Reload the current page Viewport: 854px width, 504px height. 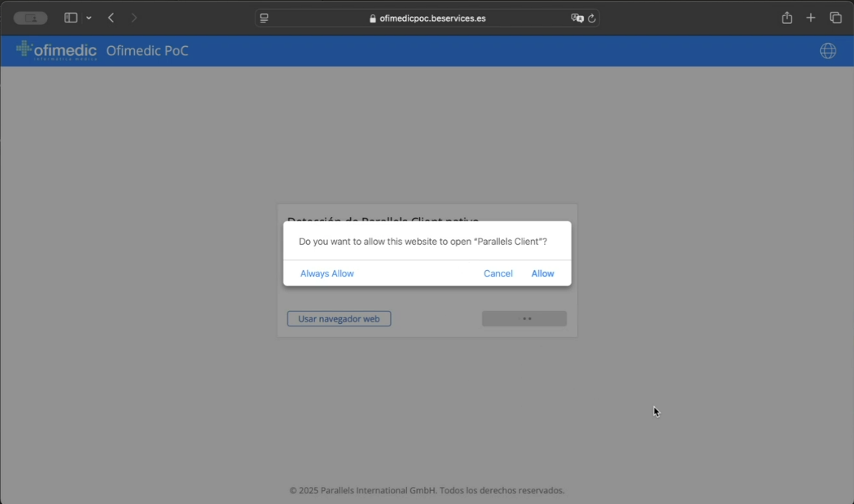(x=592, y=18)
